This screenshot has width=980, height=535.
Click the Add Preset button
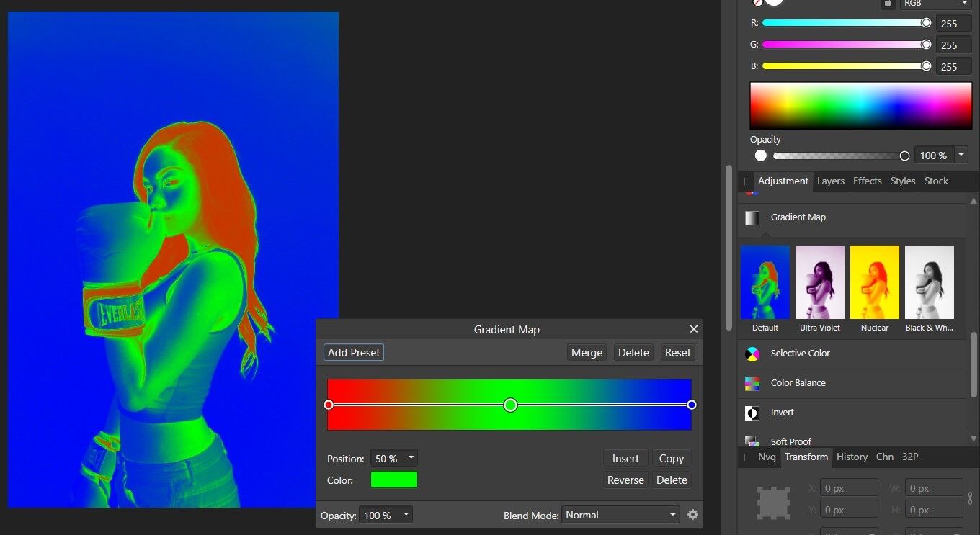354,352
